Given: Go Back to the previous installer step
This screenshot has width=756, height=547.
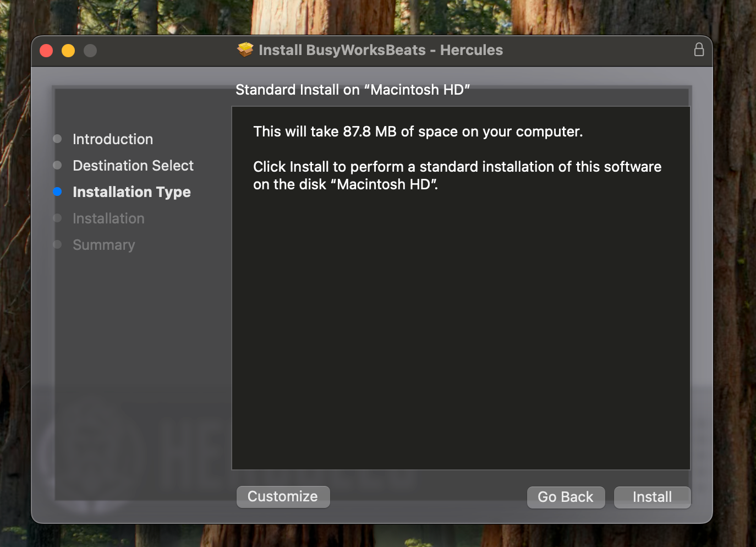Looking at the screenshot, I should click(x=566, y=497).
